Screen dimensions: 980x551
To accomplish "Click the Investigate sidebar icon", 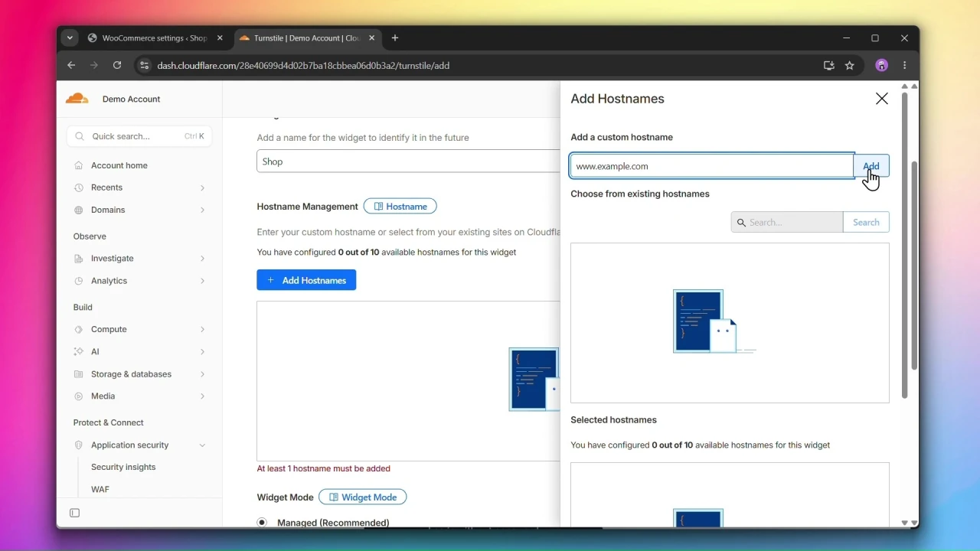I will 79,259.
